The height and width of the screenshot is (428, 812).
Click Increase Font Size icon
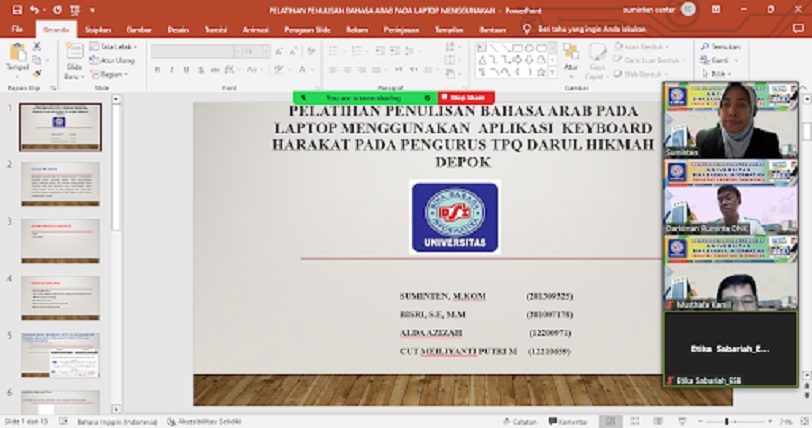(x=279, y=51)
